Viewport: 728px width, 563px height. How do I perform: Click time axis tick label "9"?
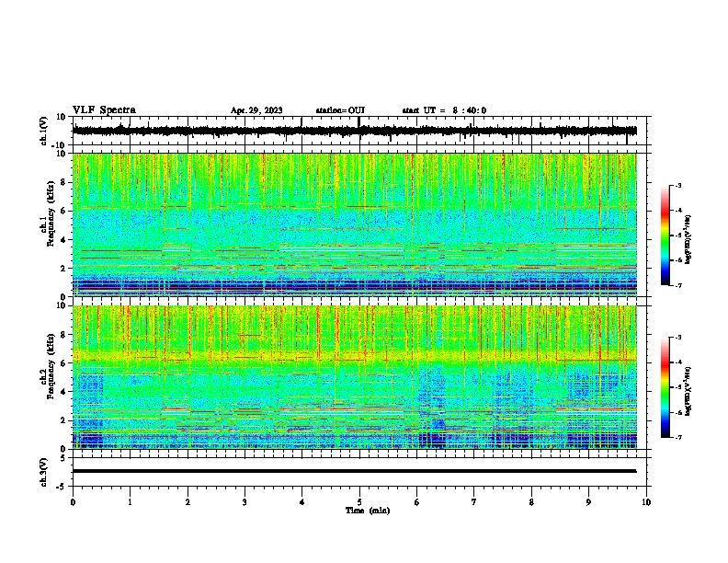[x=588, y=502]
